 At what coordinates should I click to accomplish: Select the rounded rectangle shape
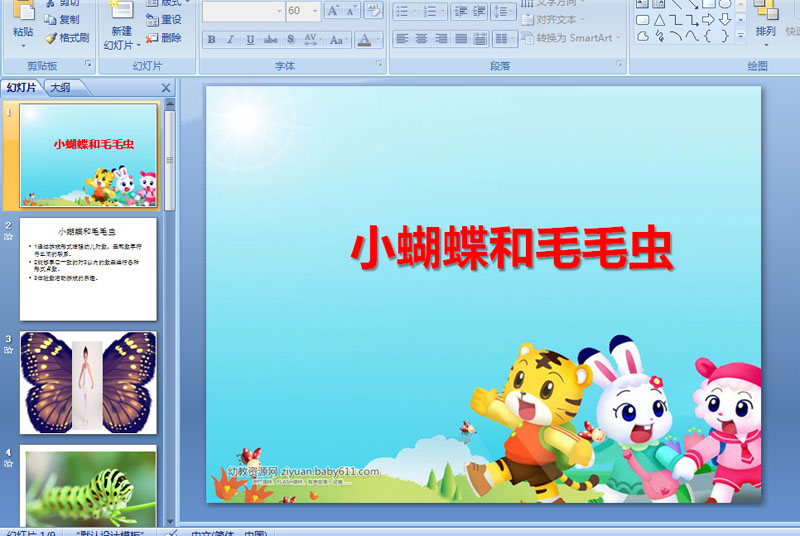pyautogui.click(x=643, y=20)
